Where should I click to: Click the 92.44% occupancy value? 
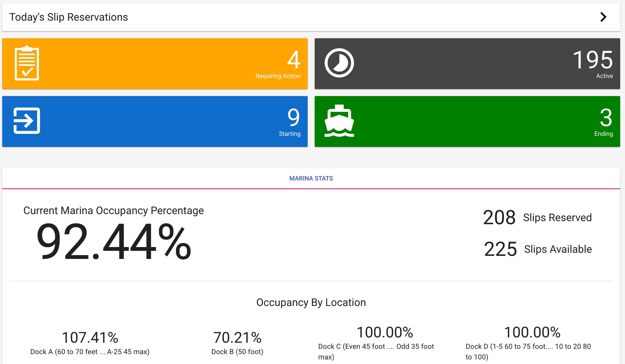click(114, 241)
